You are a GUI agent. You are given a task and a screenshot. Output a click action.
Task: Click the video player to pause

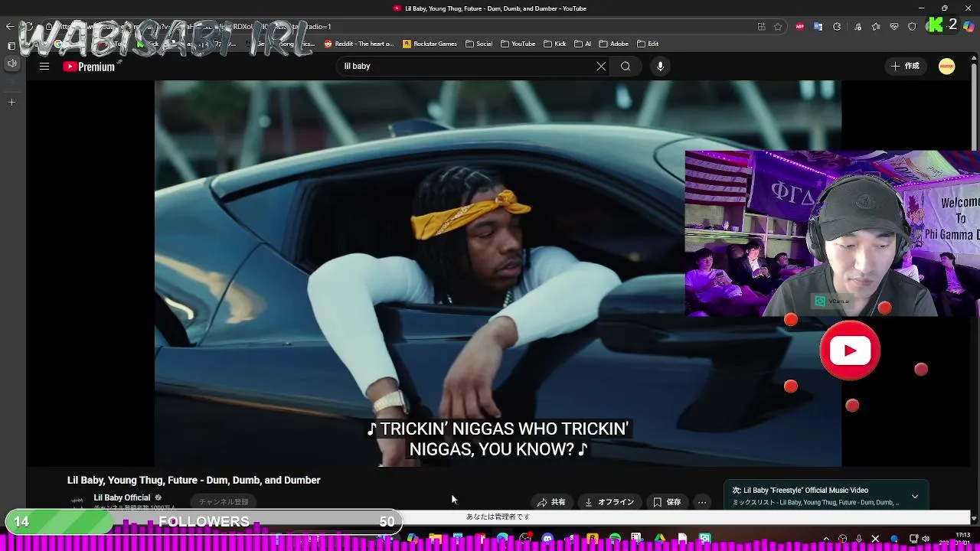[498, 273]
